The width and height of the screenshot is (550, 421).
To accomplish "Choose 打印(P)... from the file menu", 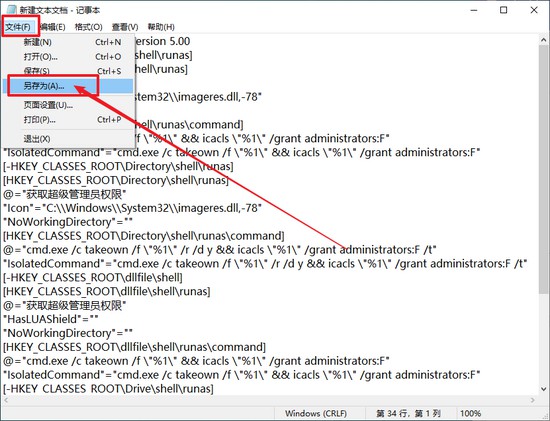I will pos(68,120).
